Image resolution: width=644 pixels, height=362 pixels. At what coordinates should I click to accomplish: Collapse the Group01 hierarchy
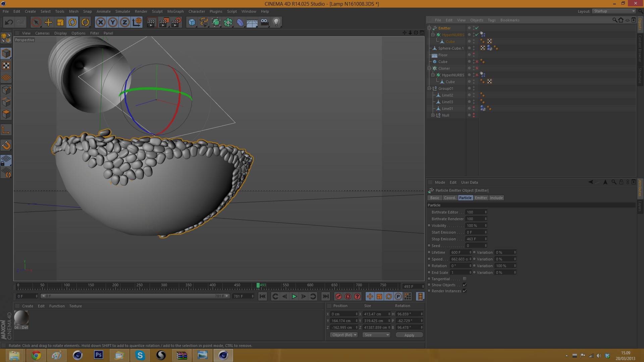(429, 88)
